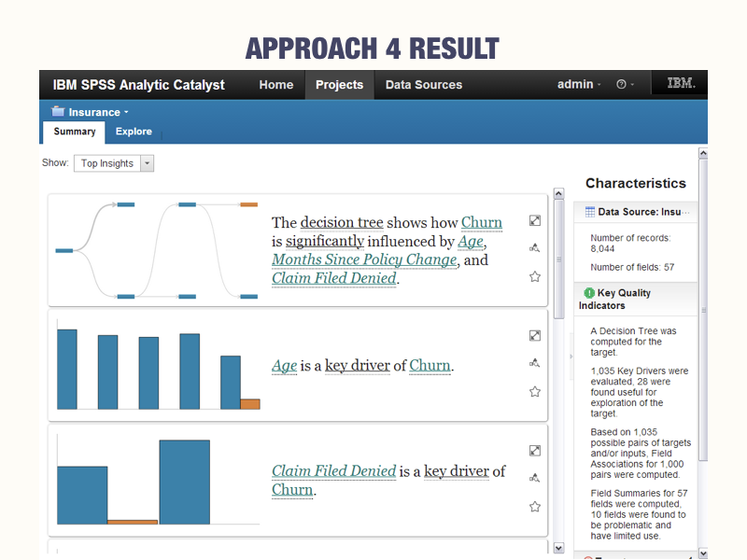Explore the Age key driver insight icon
This screenshot has height=560, width=747.
535,363
